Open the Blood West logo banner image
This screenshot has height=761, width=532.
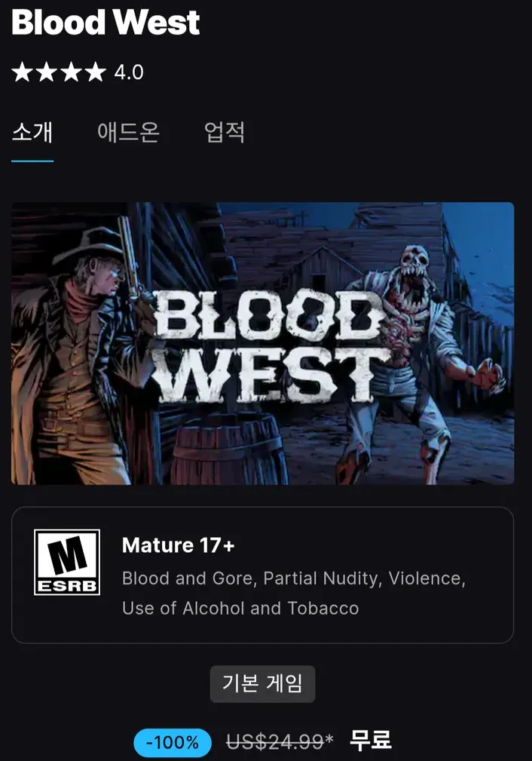[x=262, y=343]
